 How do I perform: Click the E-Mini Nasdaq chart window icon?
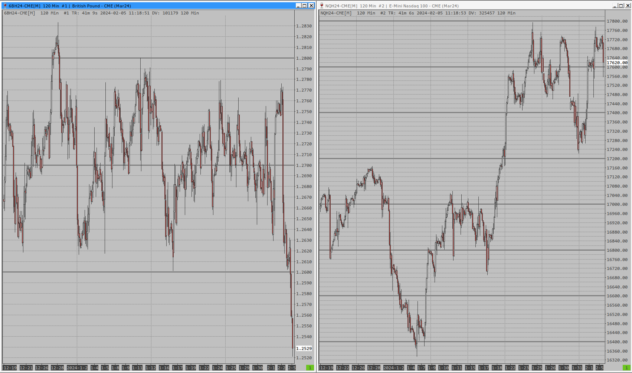[x=322, y=6]
